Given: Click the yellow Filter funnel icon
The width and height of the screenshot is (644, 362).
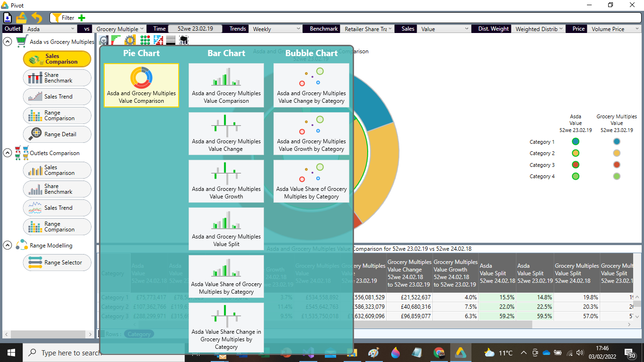Looking at the screenshot, I should point(56,18).
